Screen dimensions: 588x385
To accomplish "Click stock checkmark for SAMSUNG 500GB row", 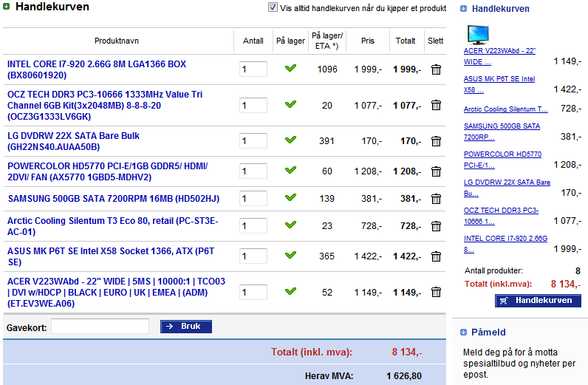I will [290, 197].
